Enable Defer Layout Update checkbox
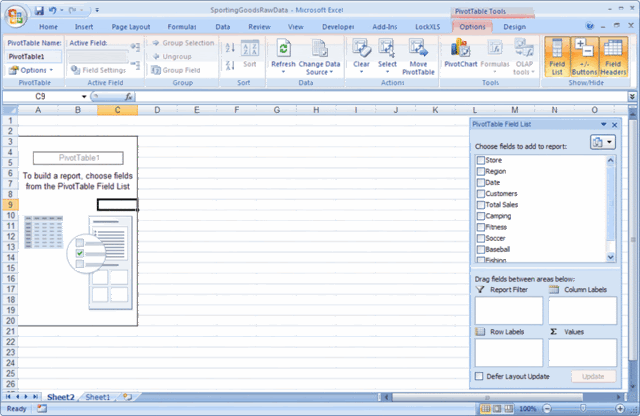 point(479,376)
